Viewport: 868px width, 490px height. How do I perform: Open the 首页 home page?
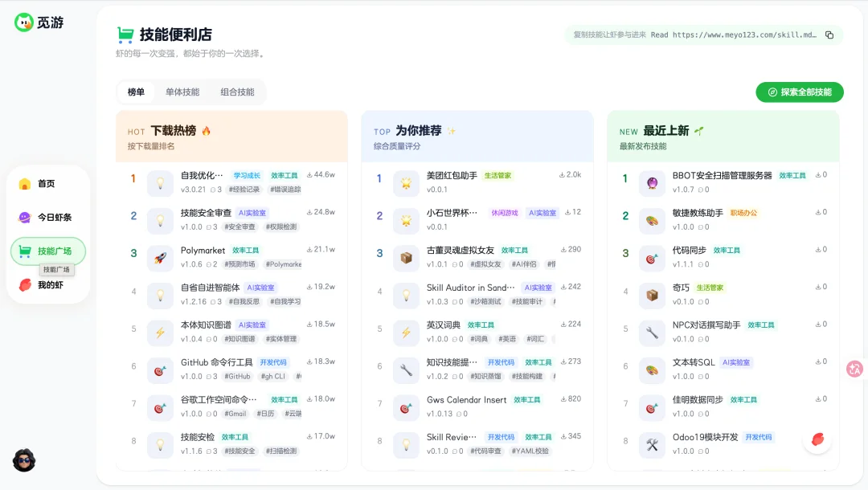pos(48,184)
